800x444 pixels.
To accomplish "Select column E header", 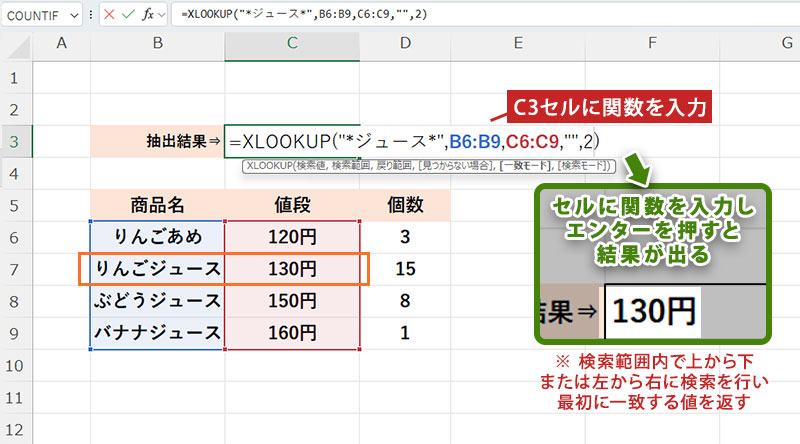I will tap(518, 43).
